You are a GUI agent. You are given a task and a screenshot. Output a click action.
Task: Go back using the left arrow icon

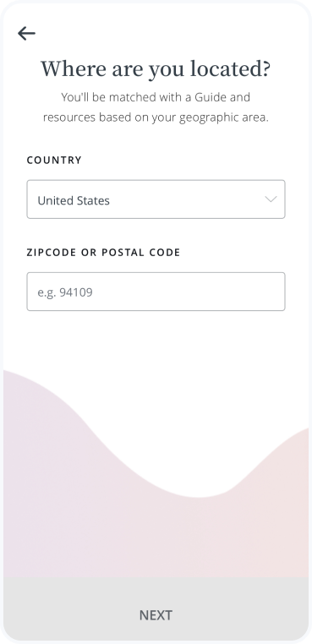(x=26, y=33)
